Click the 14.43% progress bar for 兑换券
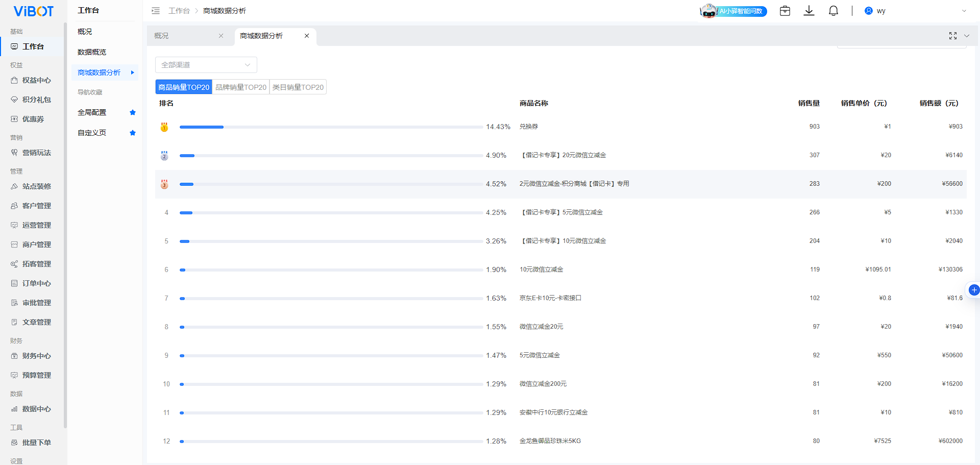The width and height of the screenshot is (980, 465). (x=331, y=127)
